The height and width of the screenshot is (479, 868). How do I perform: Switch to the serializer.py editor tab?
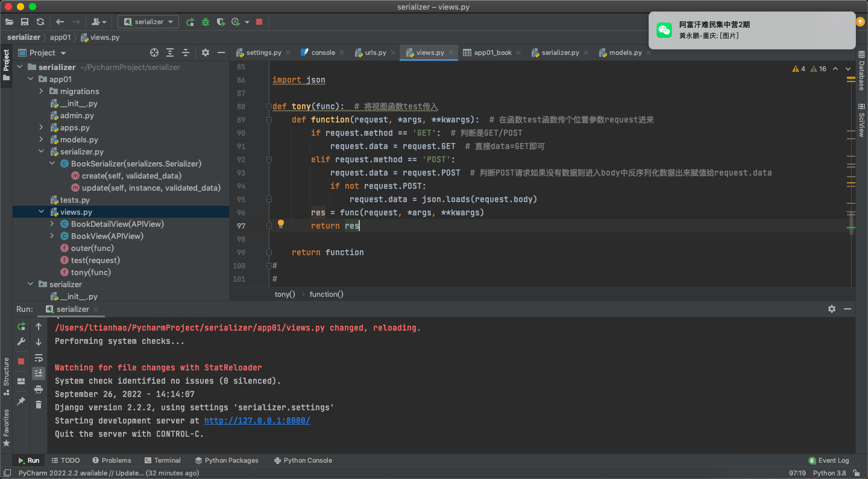[x=560, y=52]
